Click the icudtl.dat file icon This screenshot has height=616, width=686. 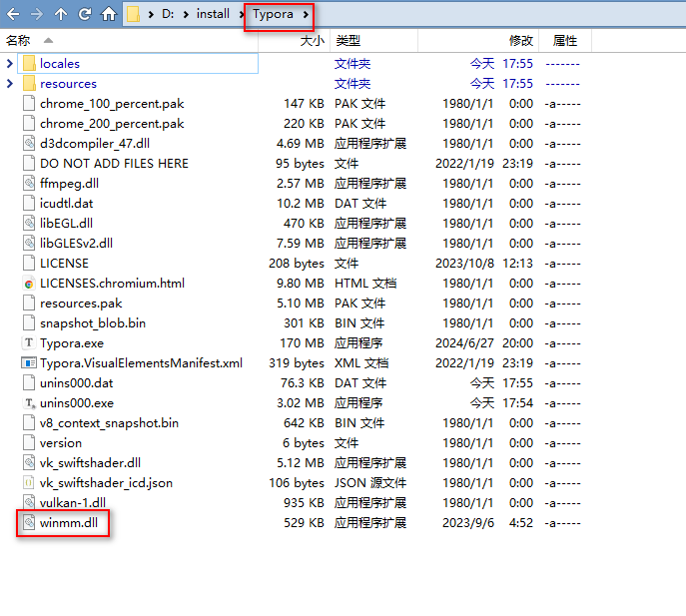[x=29, y=203]
